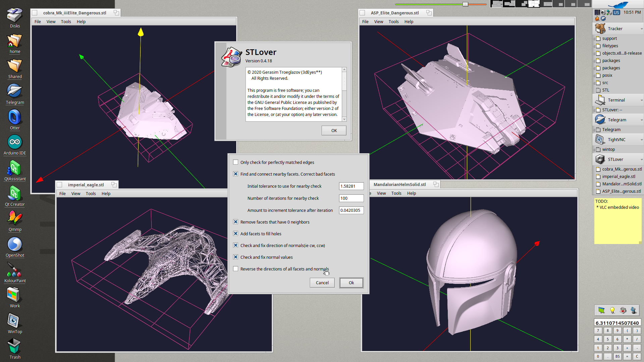Screen dimensions: 644x362
Task: Click the calculator equals button
Action: click(627, 356)
